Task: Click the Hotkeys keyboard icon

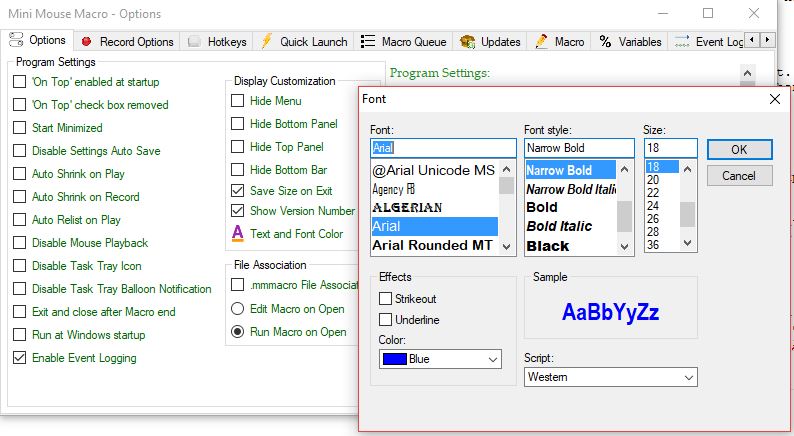Action: point(194,42)
